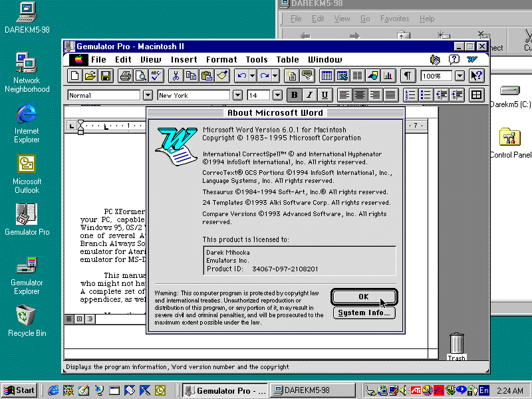
Task: Click OK in About Microsoft Word
Action: [x=364, y=297]
